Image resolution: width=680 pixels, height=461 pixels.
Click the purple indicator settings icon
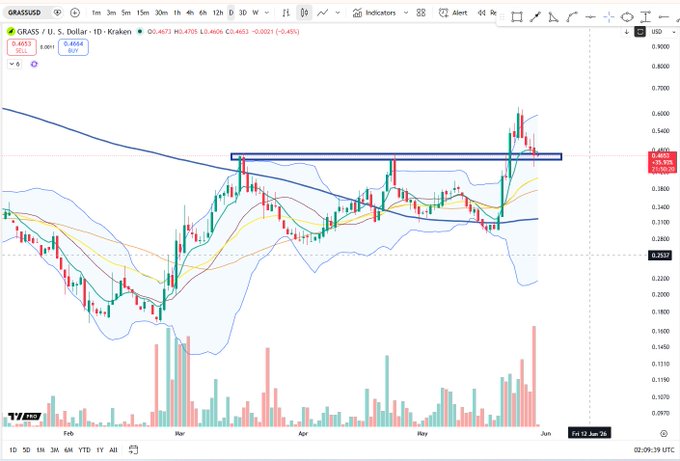(34, 64)
